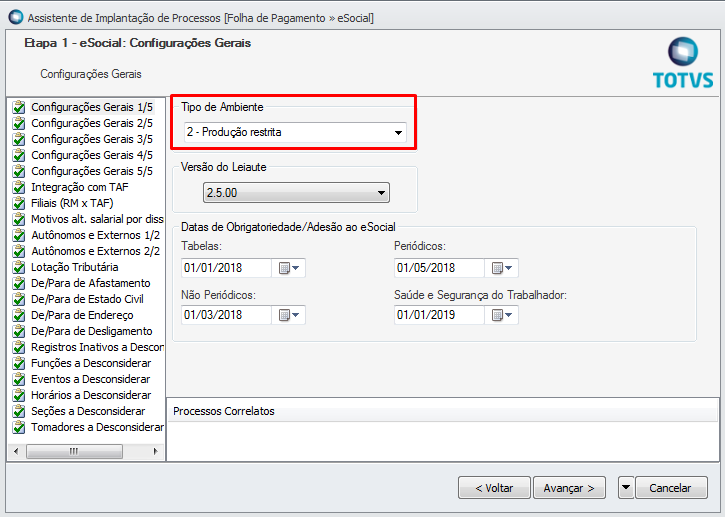Click checkmark icon beside Lotação Tributária

pyautogui.click(x=19, y=267)
